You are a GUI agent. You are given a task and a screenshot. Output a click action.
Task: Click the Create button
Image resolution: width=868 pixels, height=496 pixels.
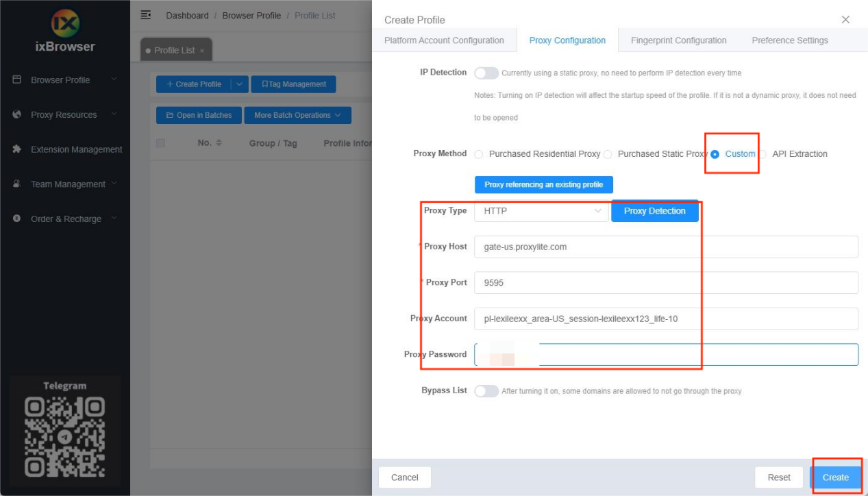tap(835, 478)
